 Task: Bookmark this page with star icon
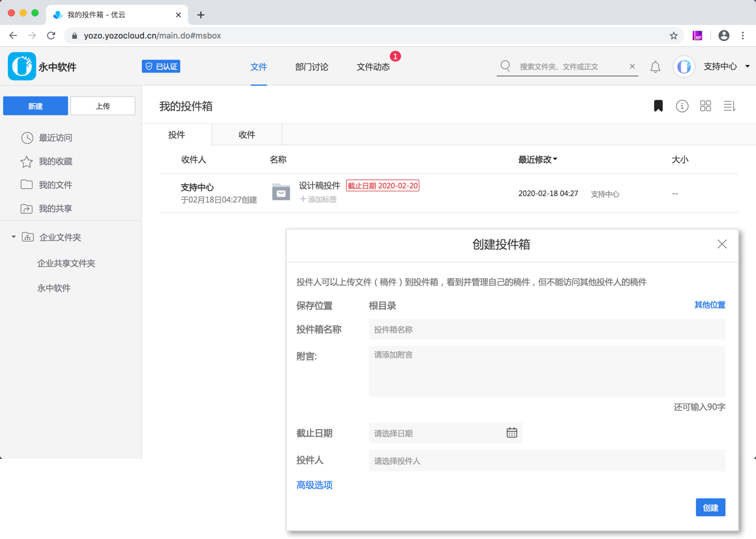[673, 36]
